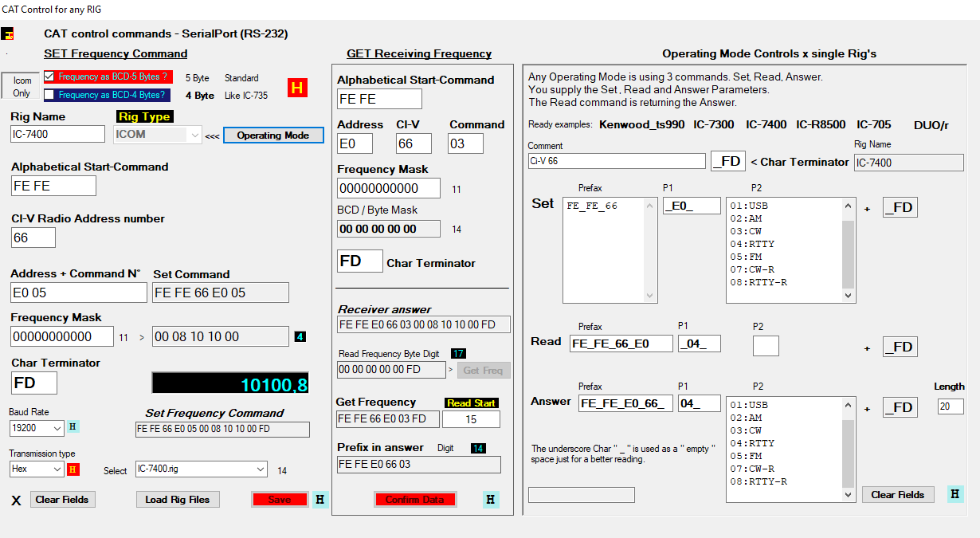
Task: Click the Set P2 list scrollbar
Action: (x=848, y=250)
